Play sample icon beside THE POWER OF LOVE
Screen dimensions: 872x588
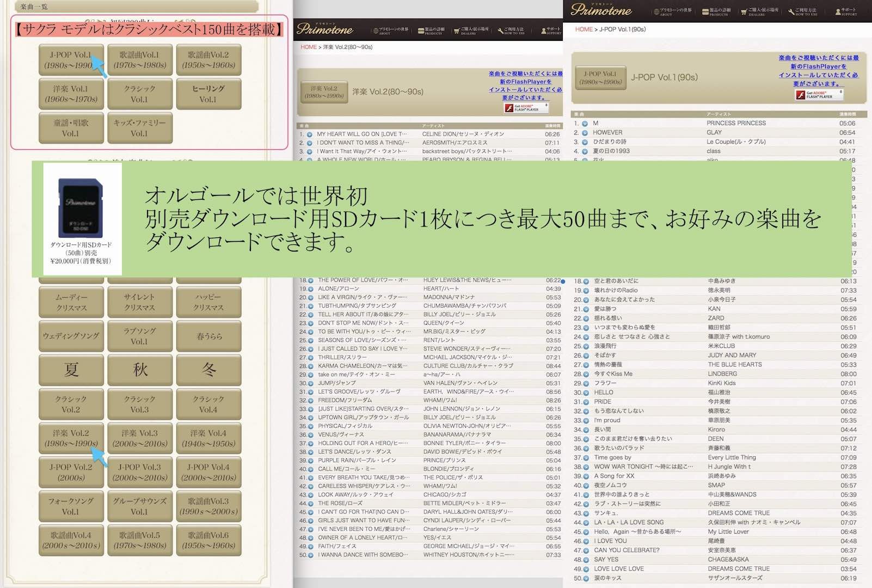tap(310, 280)
